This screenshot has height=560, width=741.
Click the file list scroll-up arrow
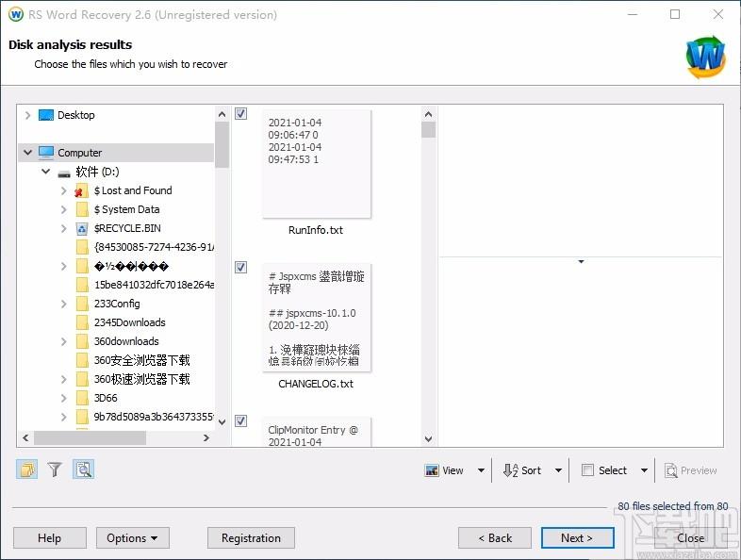428,114
